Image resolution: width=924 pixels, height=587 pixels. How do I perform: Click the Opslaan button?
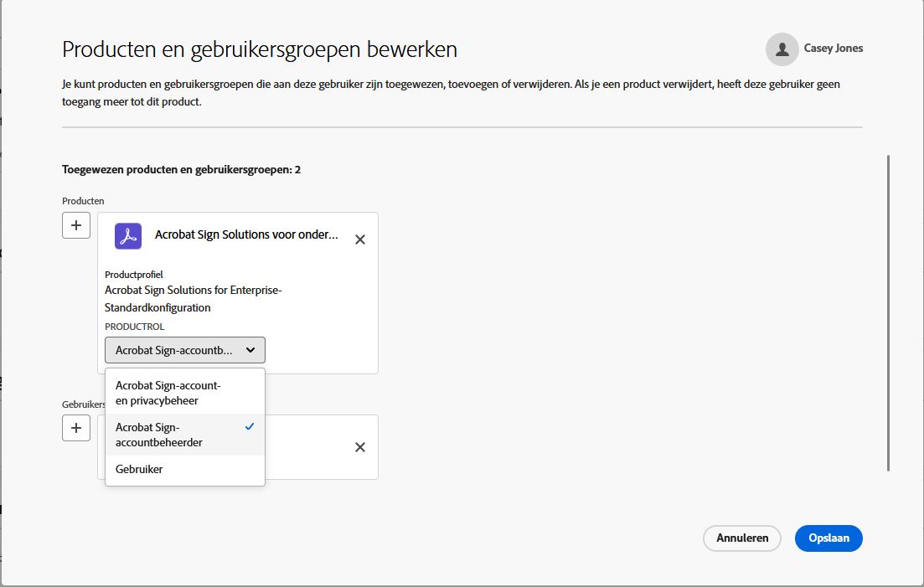pos(829,538)
